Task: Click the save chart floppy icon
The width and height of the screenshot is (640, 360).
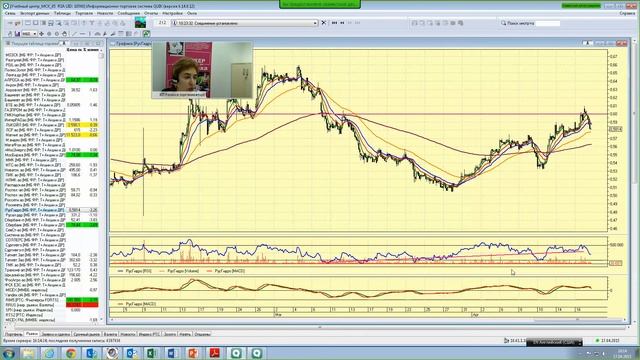Action: (x=17, y=34)
